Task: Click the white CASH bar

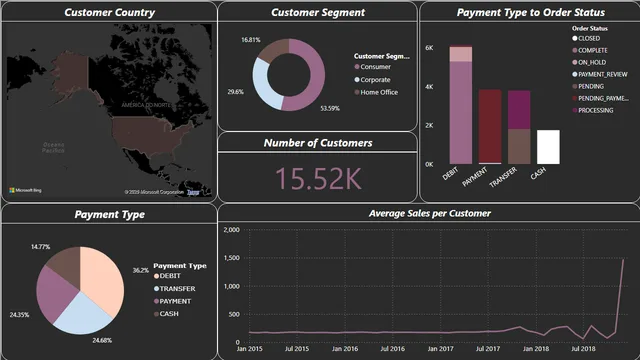Action: pos(548,147)
